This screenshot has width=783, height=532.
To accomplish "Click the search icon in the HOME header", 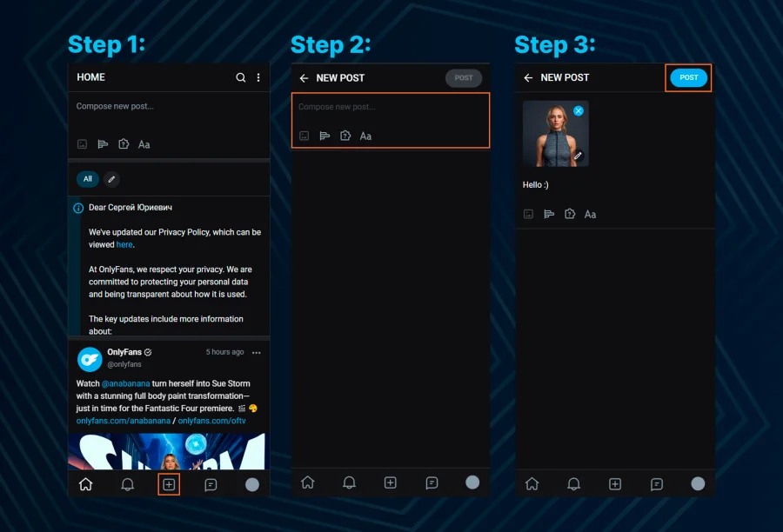I will [x=241, y=77].
